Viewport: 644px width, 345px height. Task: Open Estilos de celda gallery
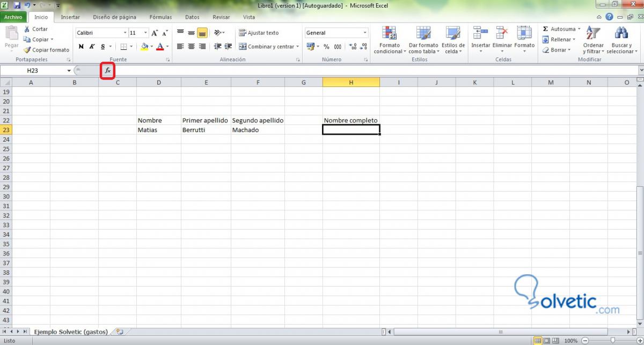click(x=453, y=40)
